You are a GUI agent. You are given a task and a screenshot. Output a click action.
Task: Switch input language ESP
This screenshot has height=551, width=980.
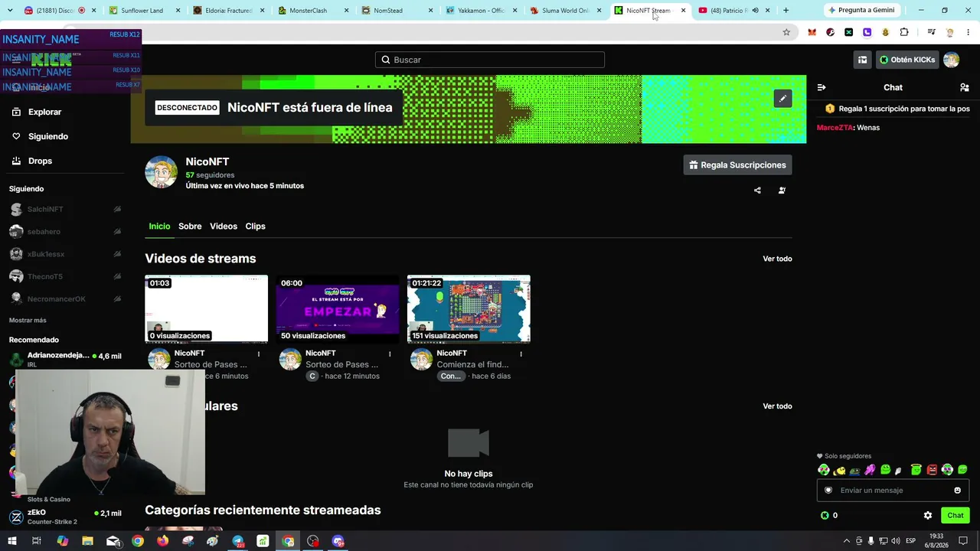pos(910,541)
